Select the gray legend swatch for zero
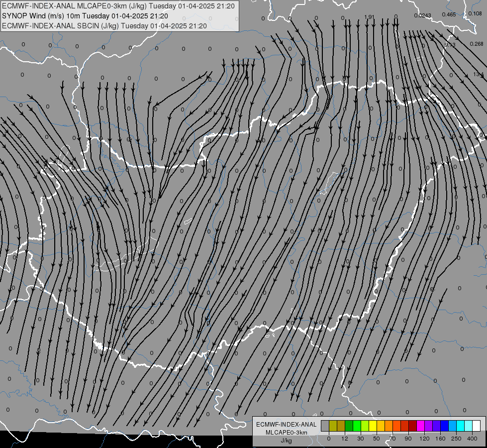 tap(325, 426)
